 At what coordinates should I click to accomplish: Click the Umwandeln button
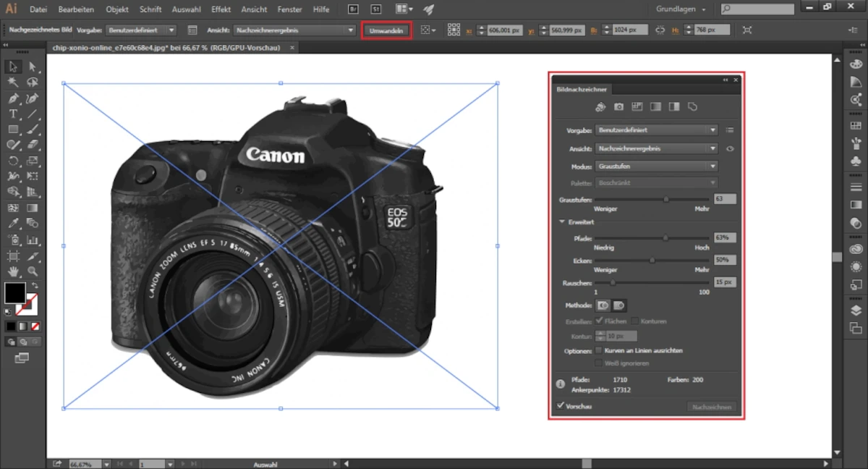(386, 30)
